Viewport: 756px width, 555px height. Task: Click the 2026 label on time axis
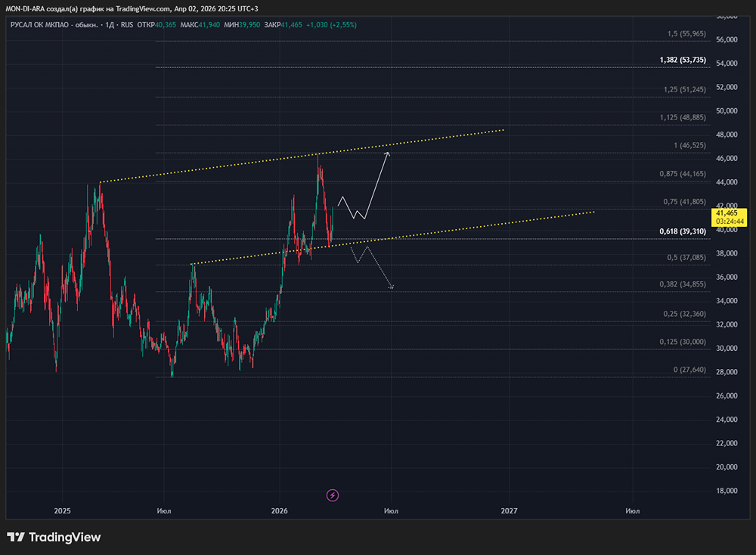(x=279, y=510)
